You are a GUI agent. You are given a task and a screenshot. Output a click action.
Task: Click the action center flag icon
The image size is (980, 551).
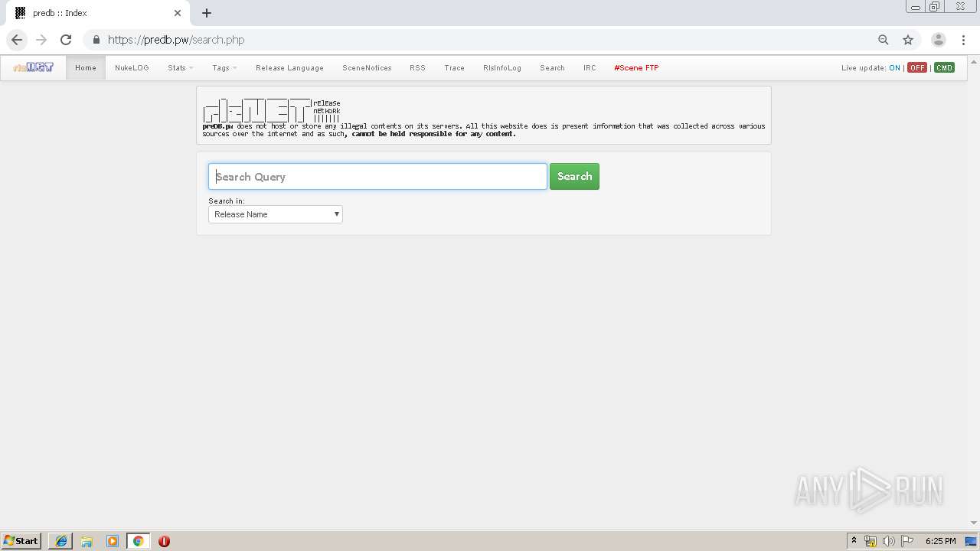pos(907,541)
